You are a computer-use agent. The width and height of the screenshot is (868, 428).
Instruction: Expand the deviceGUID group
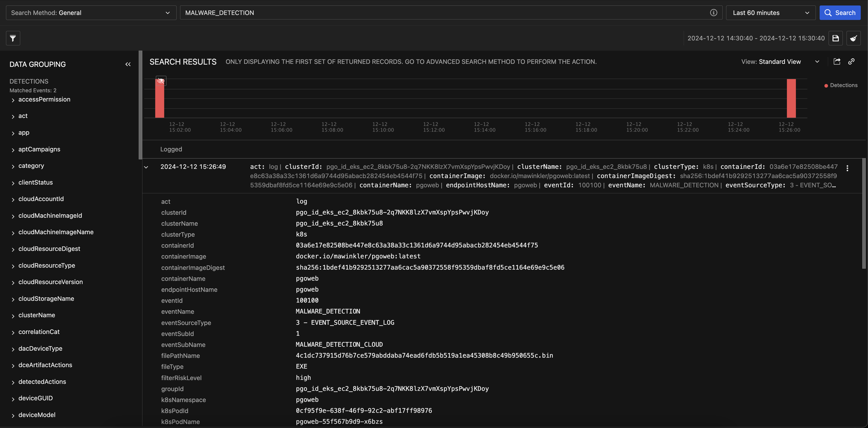tap(13, 399)
